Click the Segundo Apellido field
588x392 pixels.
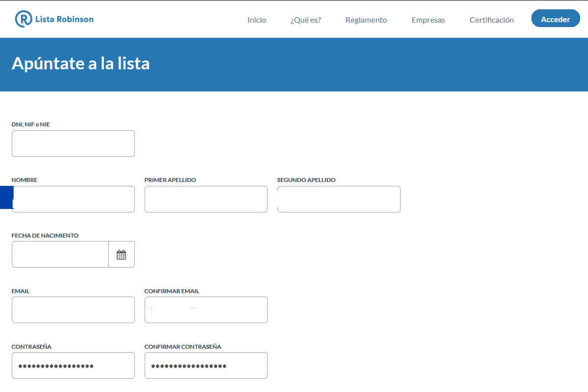339,199
